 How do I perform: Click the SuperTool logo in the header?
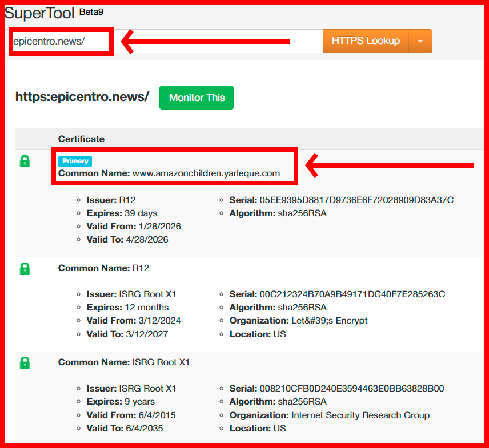(40, 13)
